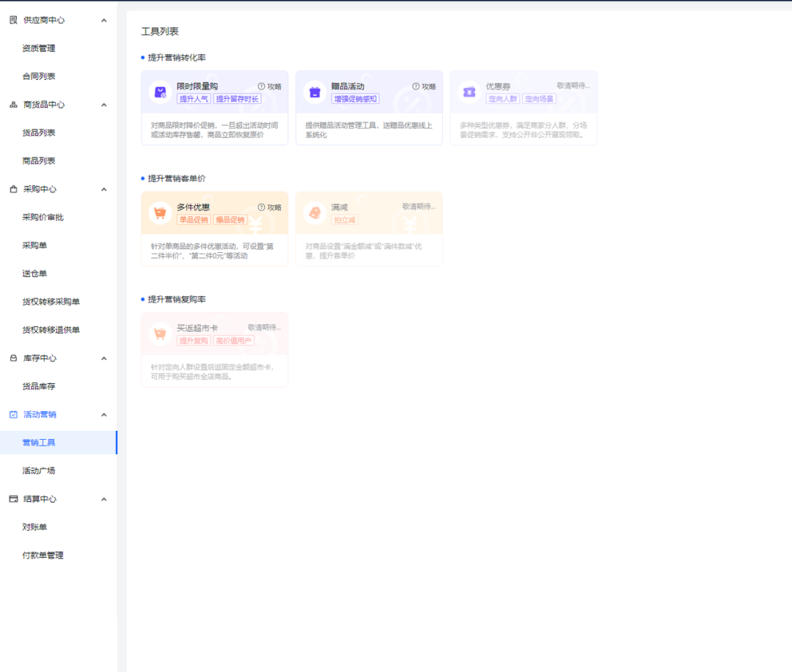
Task: Open 付款单管理 page
Action: 43,555
